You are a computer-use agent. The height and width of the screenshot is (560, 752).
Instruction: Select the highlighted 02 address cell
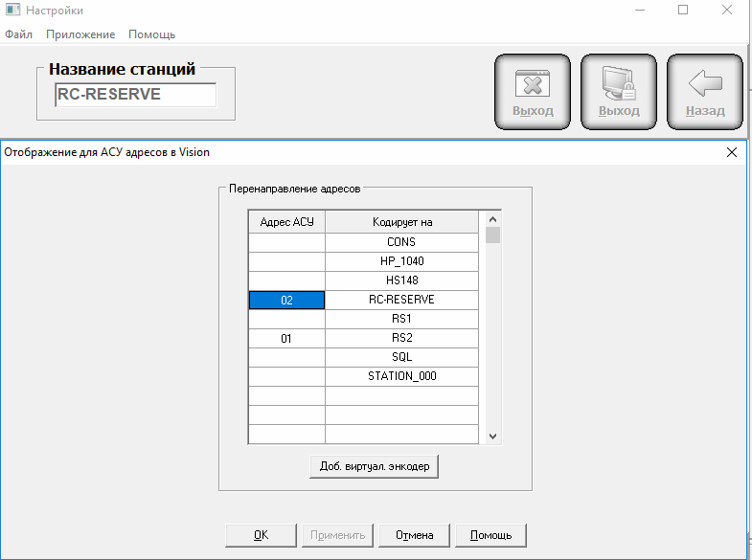tap(286, 300)
